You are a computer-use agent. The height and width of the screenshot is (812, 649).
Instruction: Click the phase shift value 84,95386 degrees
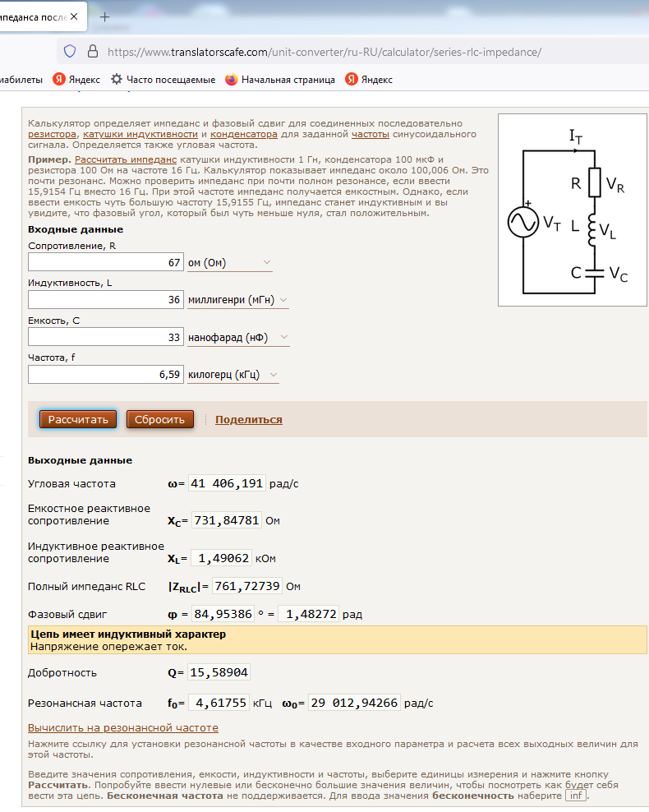click(x=223, y=614)
